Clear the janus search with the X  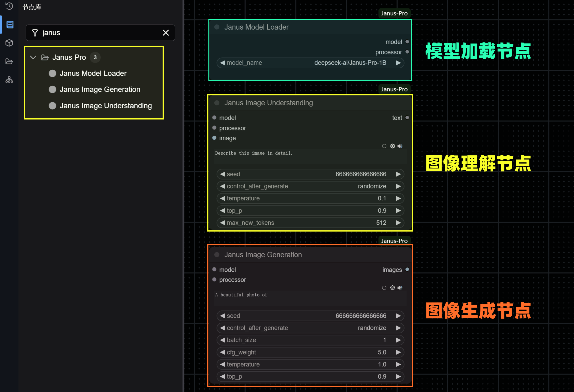(x=166, y=32)
